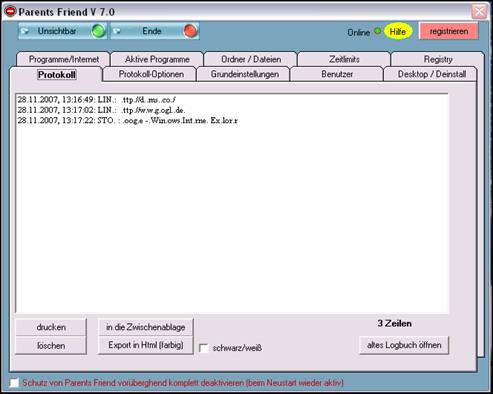Click the green Online status light

(x=378, y=31)
